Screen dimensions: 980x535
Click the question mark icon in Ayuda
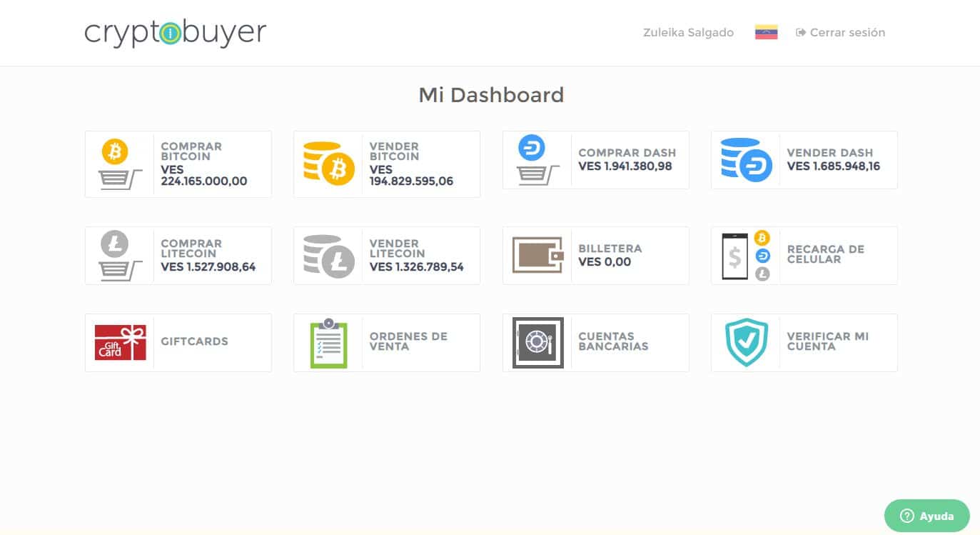point(907,516)
